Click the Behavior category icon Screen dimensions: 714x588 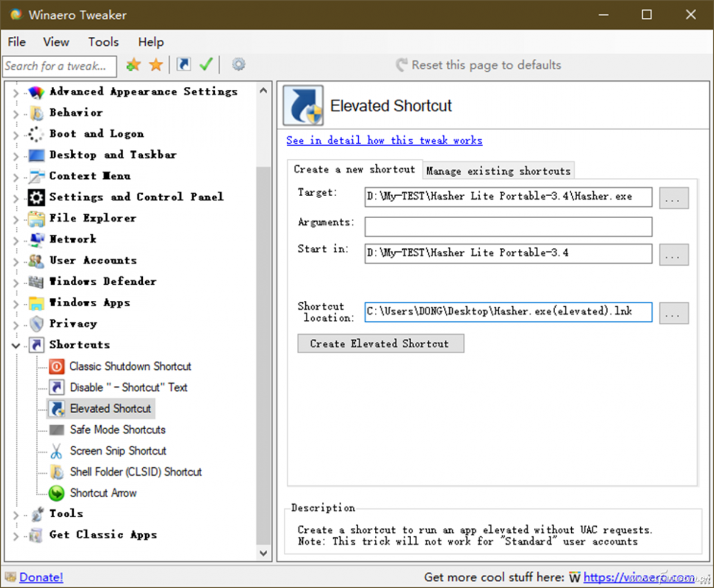[x=36, y=113]
